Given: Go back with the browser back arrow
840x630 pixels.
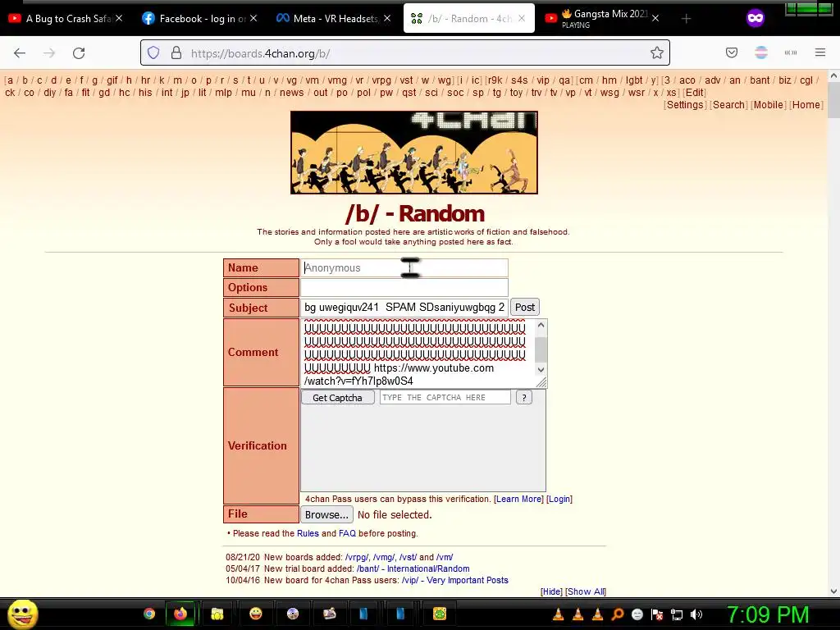Looking at the screenshot, I should click(20, 53).
